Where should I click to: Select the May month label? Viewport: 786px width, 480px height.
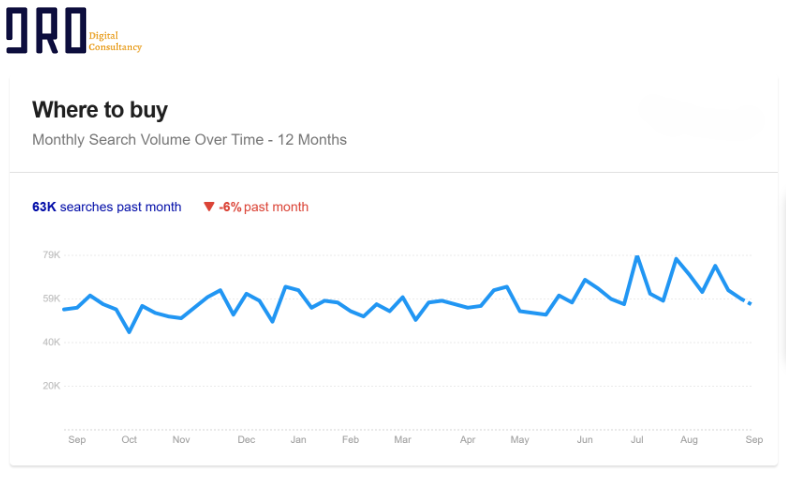click(519, 440)
